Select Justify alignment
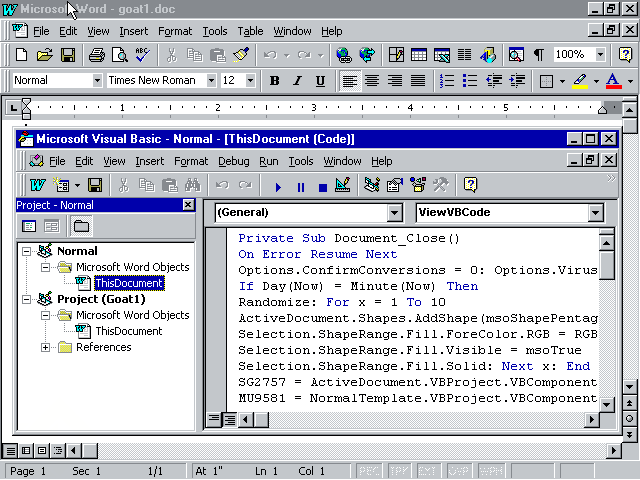 click(418, 81)
